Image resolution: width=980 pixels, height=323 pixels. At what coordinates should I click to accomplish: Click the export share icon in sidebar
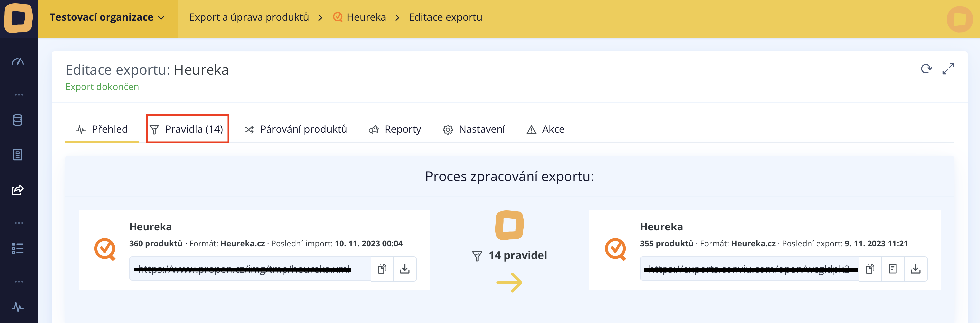(x=17, y=189)
